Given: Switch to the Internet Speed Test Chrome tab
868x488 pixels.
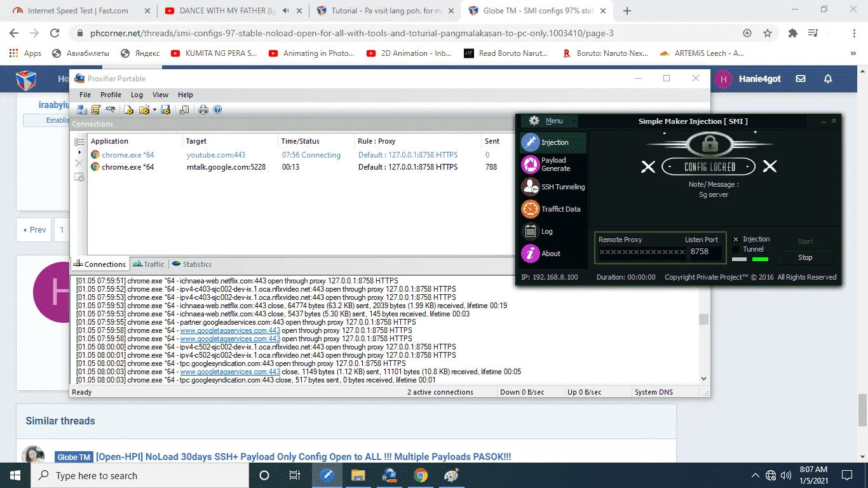Looking at the screenshot, I should tap(79, 11).
